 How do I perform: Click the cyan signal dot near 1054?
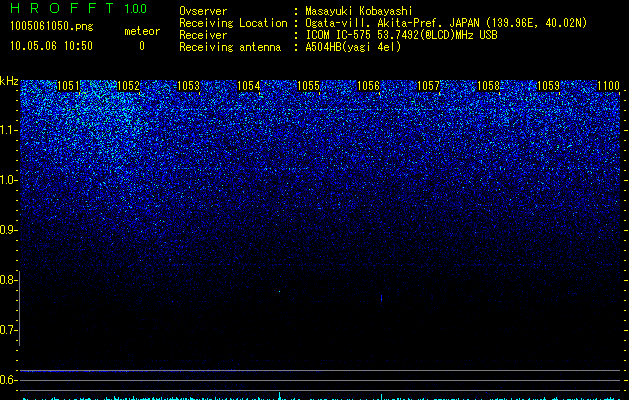coord(279,291)
